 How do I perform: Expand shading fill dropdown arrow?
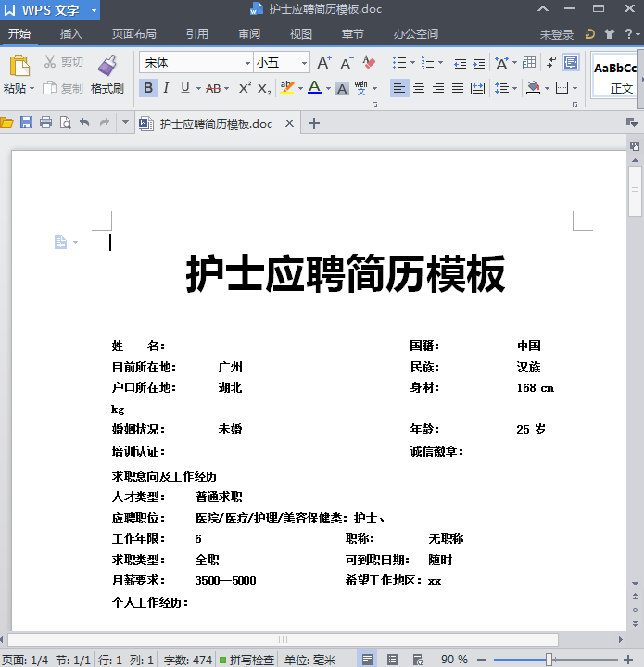tap(547, 88)
